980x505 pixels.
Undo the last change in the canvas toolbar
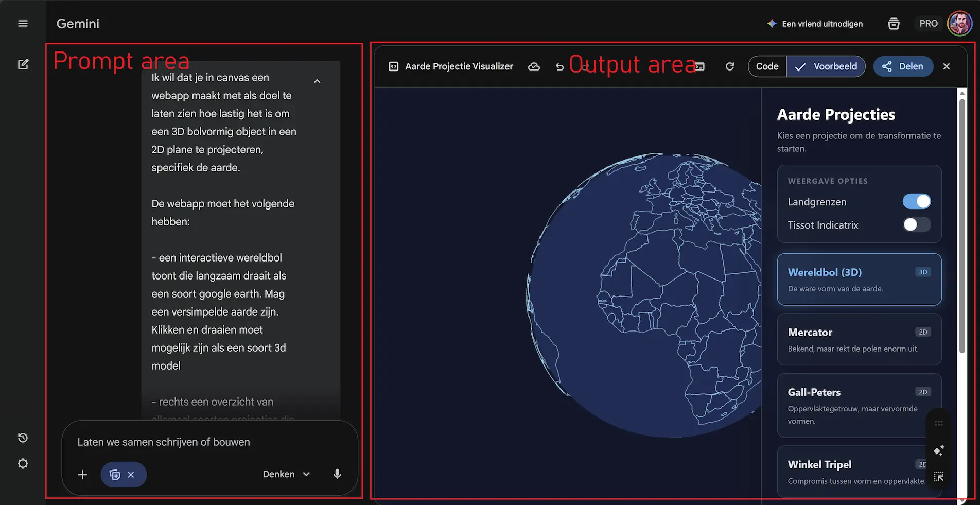coord(559,66)
